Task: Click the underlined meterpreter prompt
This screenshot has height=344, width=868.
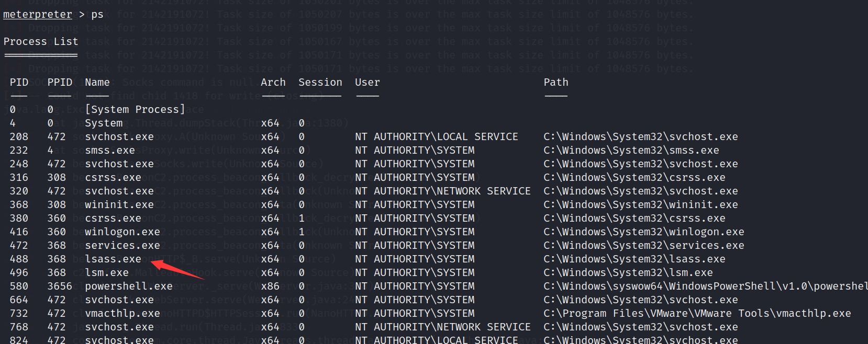Action: coord(38,14)
